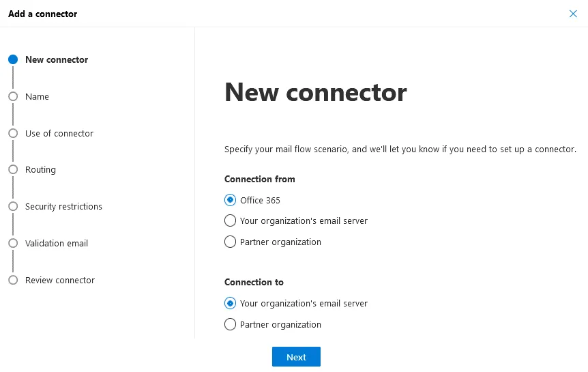
Task: Select Partner organization under Connection from
Action: 230,242
